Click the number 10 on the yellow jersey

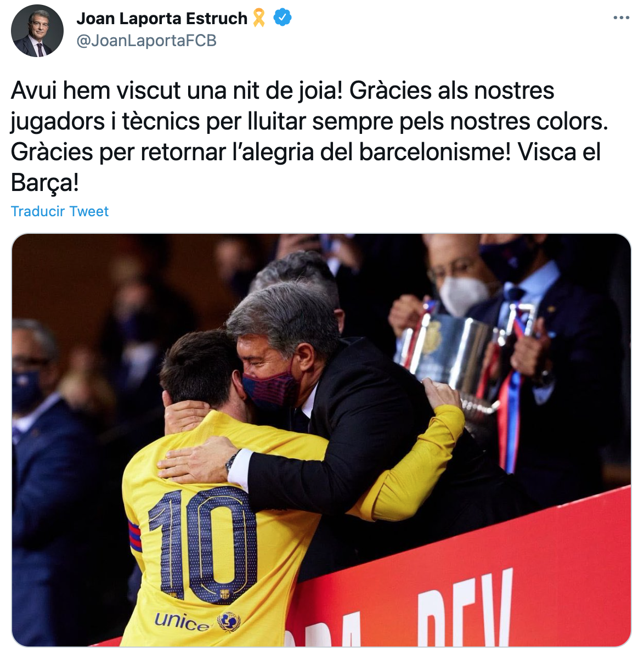(x=203, y=543)
